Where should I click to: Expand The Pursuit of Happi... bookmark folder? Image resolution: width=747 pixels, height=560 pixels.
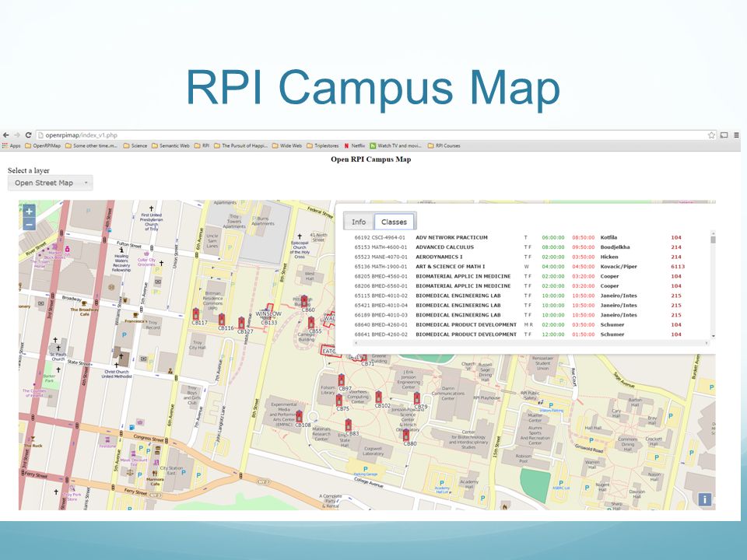click(241, 145)
